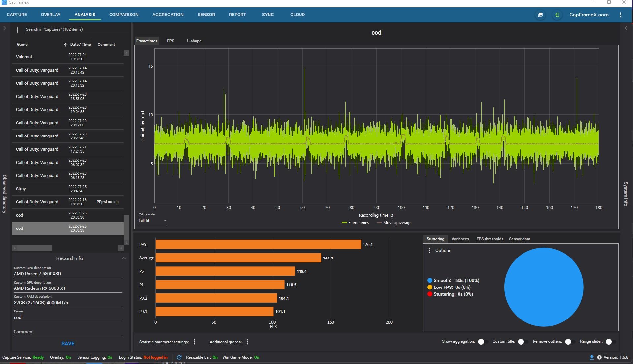Select the Valorant capture row

[68, 57]
